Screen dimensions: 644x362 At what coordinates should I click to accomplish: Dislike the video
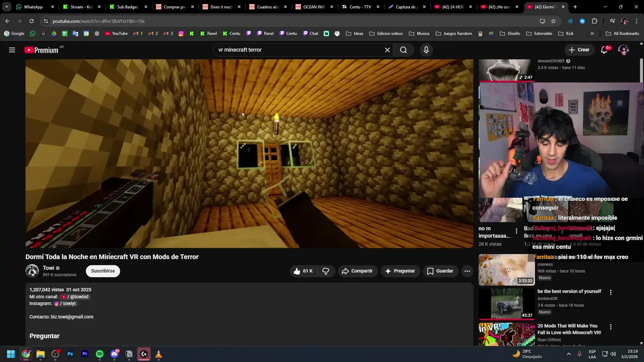point(326,271)
